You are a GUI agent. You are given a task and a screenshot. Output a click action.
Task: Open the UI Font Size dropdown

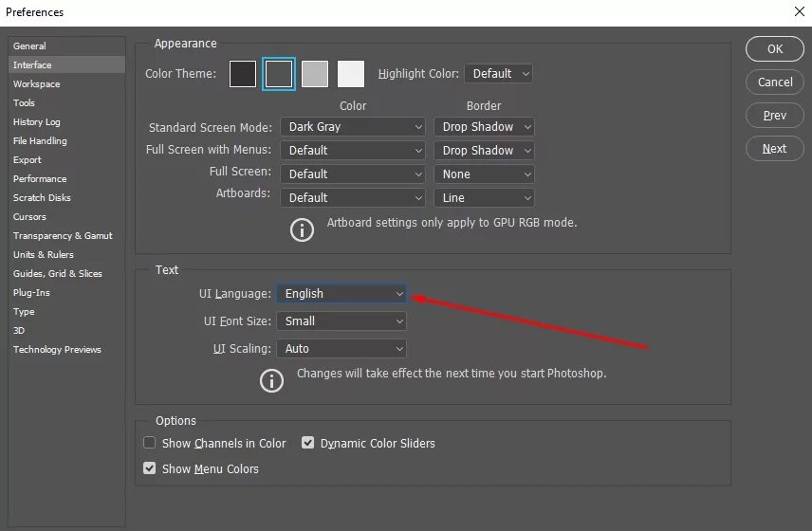coord(341,320)
